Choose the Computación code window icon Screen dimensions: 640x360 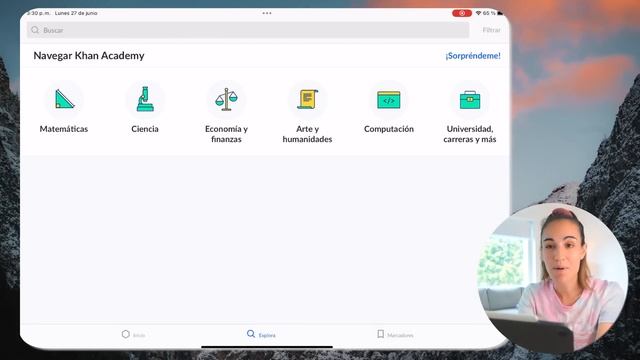[x=389, y=100]
